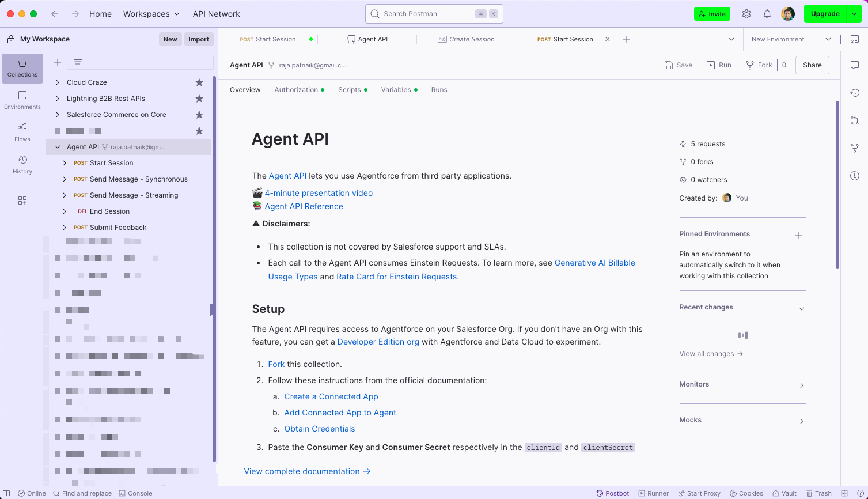The image size is (868, 499).
Task: Open Flows in the sidebar
Action: pyautogui.click(x=22, y=133)
